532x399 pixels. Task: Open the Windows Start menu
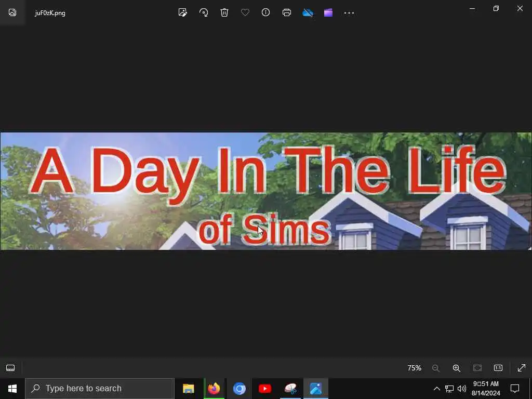pyautogui.click(x=12, y=389)
